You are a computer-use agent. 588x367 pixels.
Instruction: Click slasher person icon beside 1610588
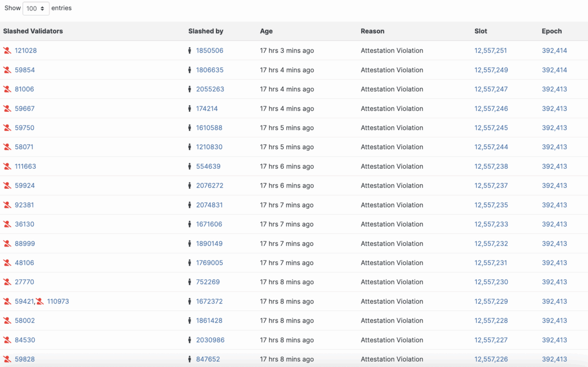[x=190, y=128]
